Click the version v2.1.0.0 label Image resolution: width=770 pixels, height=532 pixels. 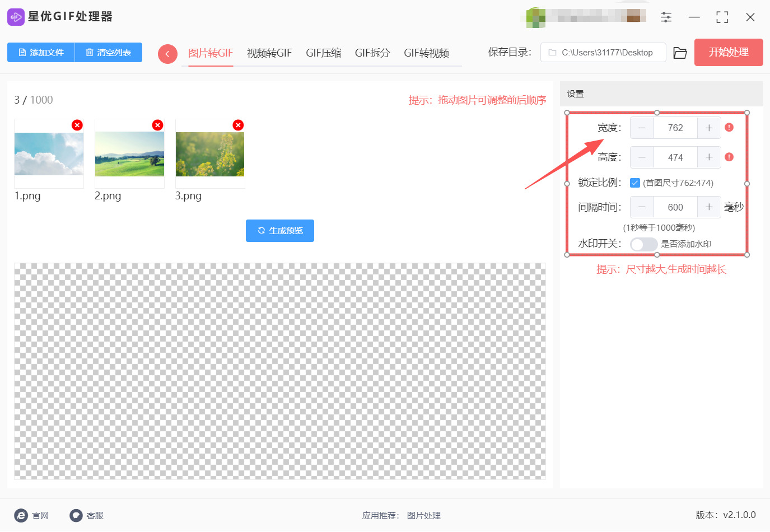click(x=726, y=515)
